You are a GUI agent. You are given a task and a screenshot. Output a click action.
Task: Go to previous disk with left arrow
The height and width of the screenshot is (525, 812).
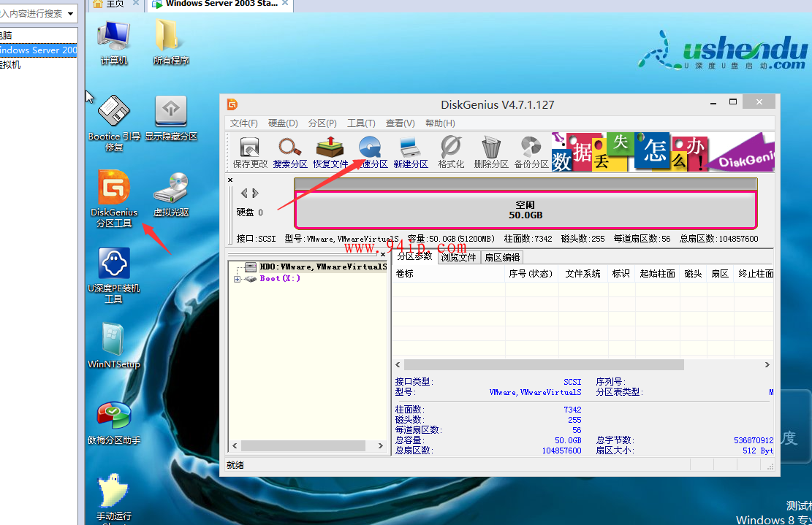coord(244,193)
